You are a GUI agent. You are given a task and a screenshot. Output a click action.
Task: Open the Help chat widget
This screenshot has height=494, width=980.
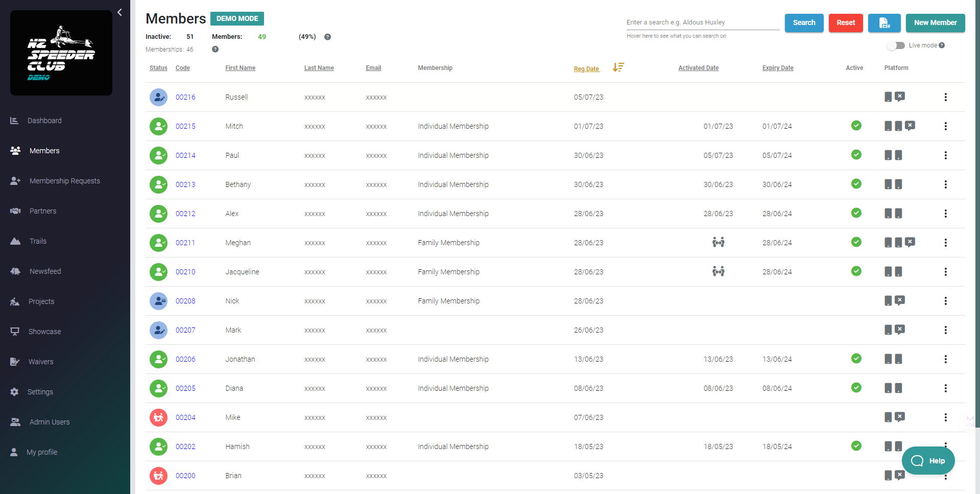pos(928,461)
